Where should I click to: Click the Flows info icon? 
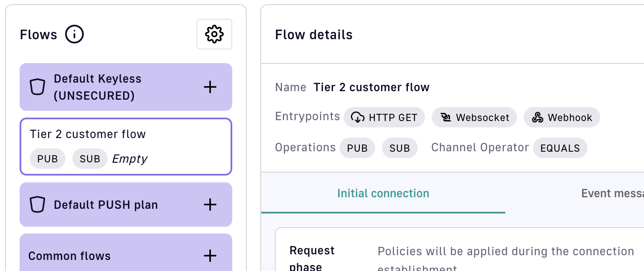point(74,34)
